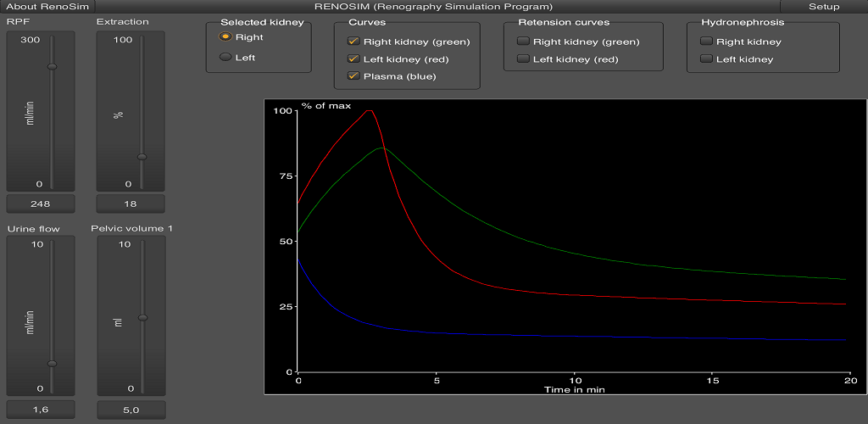Uncheck Right kidney (green) curve checkbox
868x424 pixels.
click(353, 42)
